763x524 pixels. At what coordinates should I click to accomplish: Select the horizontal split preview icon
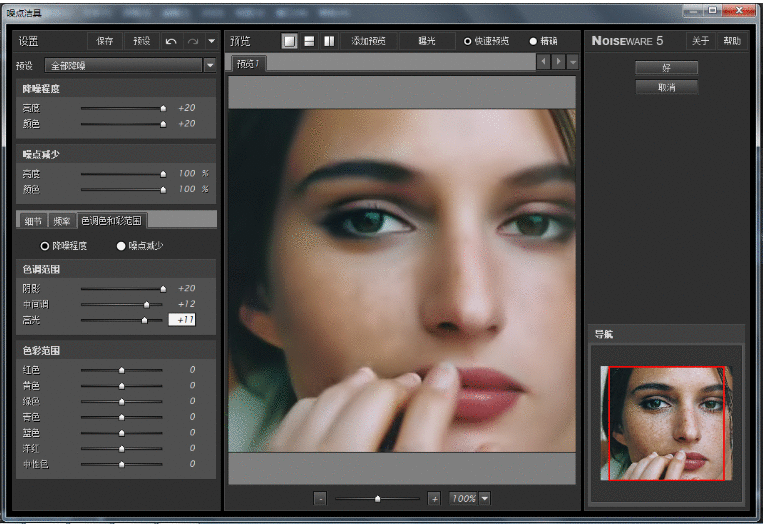309,41
